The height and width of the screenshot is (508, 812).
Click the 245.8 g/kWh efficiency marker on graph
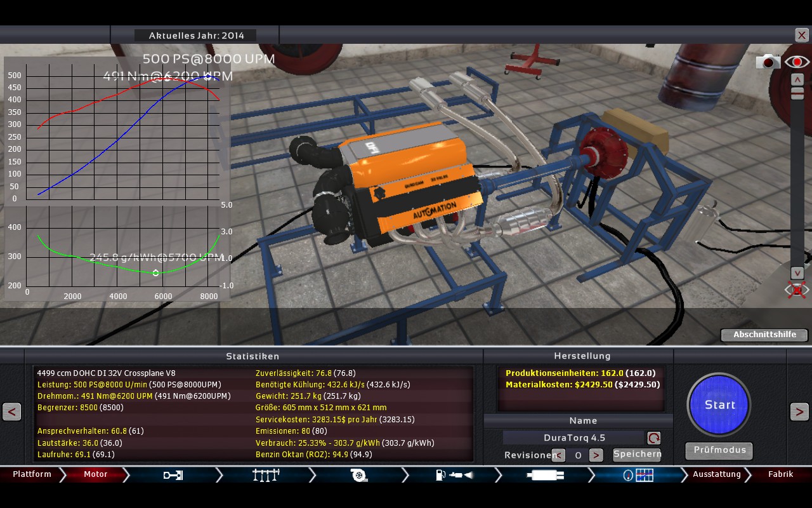pyautogui.click(x=156, y=273)
